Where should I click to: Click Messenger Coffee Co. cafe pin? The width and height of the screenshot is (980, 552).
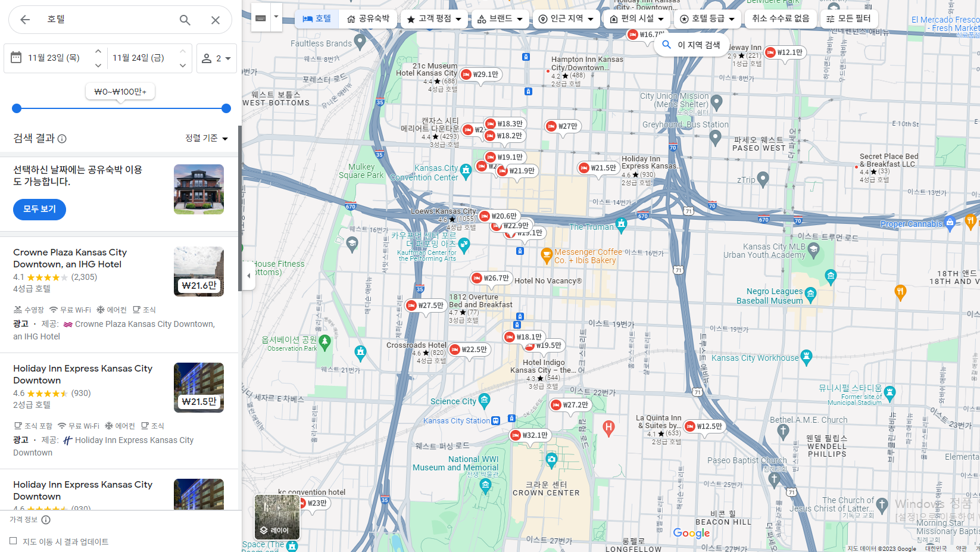click(547, 256)
